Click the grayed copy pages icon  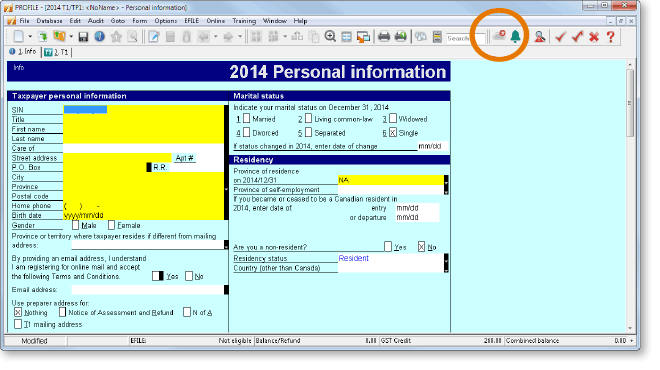pos(314,37)
